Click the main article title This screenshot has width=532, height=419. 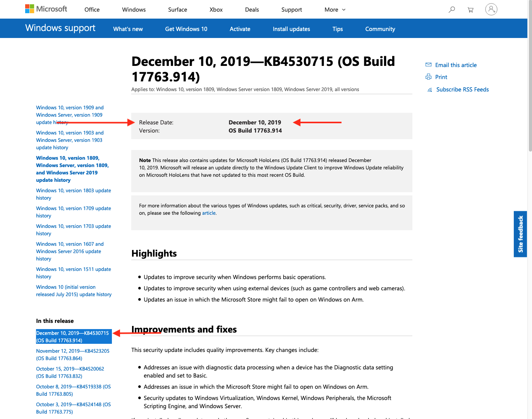(263, 69)
